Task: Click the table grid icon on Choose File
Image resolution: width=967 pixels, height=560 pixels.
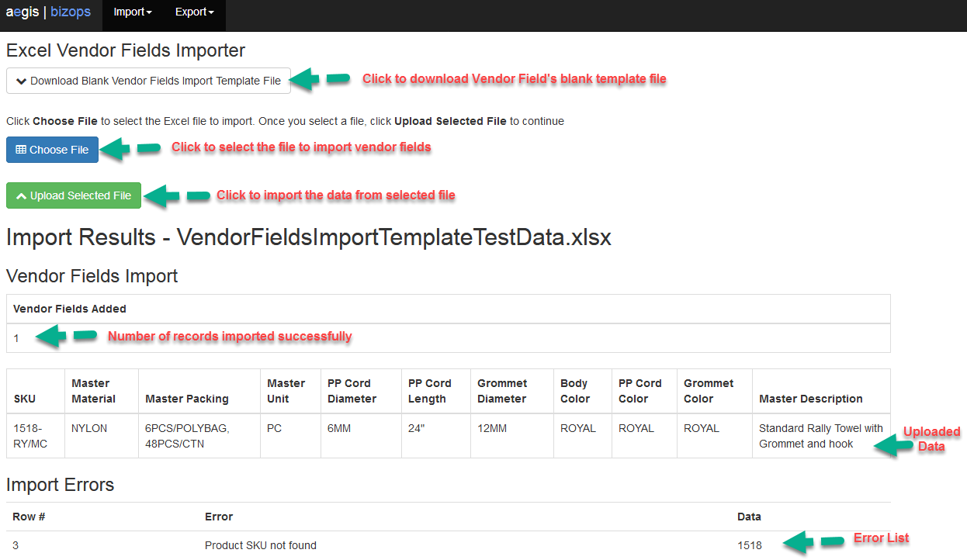Action: tap(21, 150)
